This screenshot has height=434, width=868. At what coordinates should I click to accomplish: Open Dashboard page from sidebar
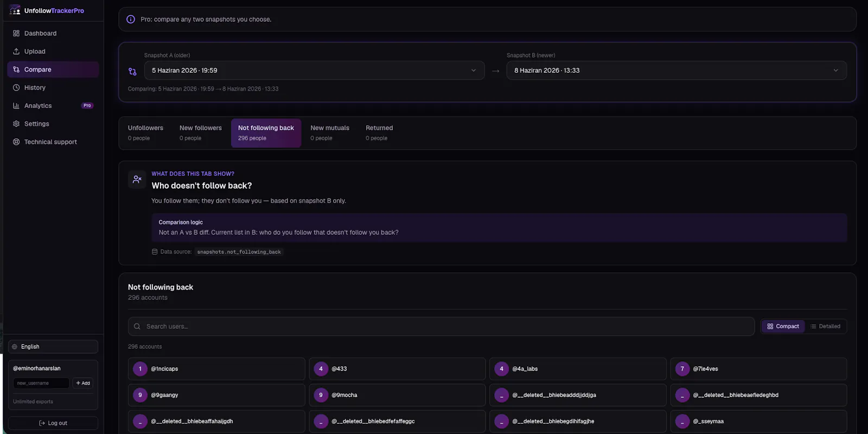(x=53, y=33)
